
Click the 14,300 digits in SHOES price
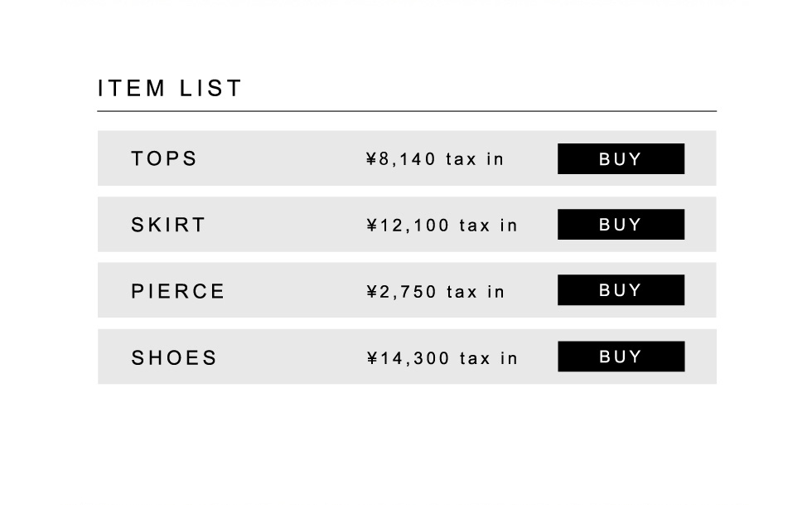413,358
